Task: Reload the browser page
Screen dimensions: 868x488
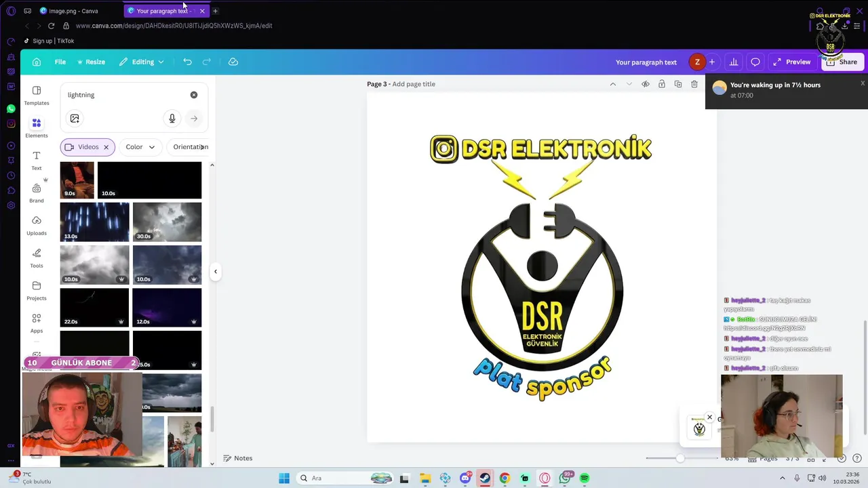Action: point(51,26)
